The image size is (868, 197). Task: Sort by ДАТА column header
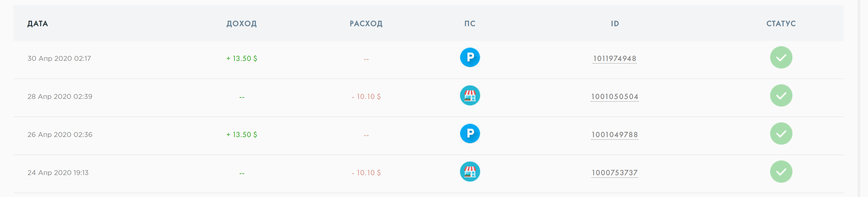point(37,24)
